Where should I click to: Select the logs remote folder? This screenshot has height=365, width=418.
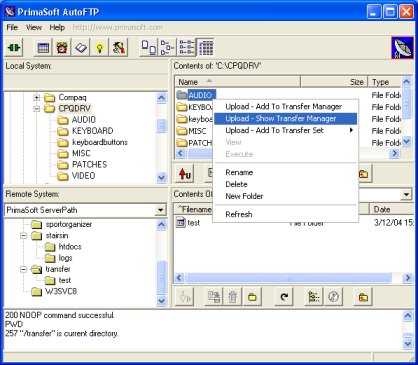[x=65, y=258]
